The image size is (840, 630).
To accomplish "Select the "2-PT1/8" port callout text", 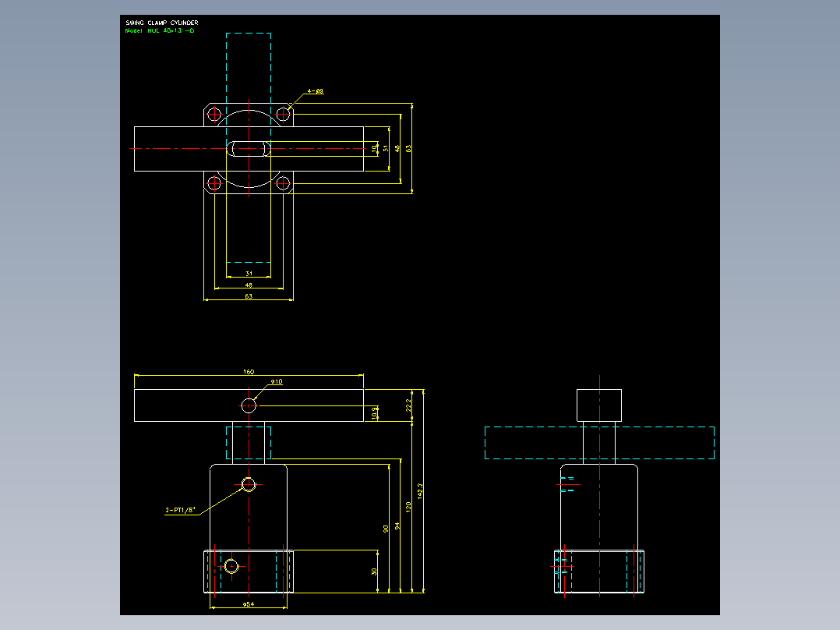I will tap(181, 510).
